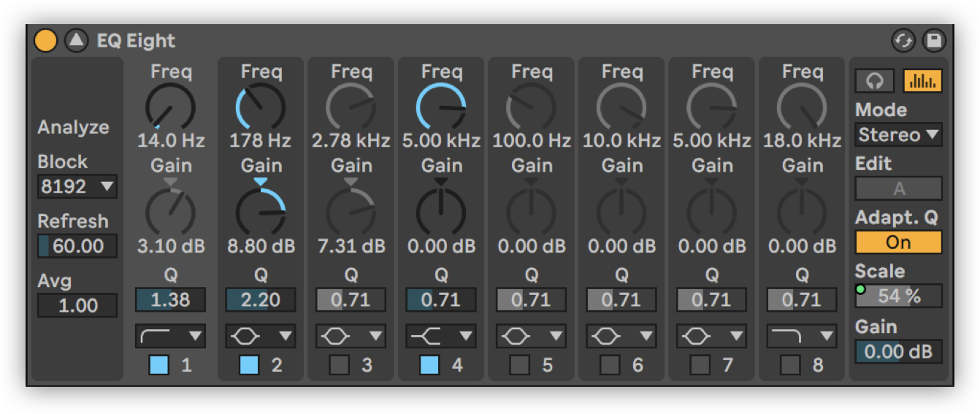Click band 6 Freq knob at 10.0 kHz
This screenshot has width=980, height=414.
621,107
